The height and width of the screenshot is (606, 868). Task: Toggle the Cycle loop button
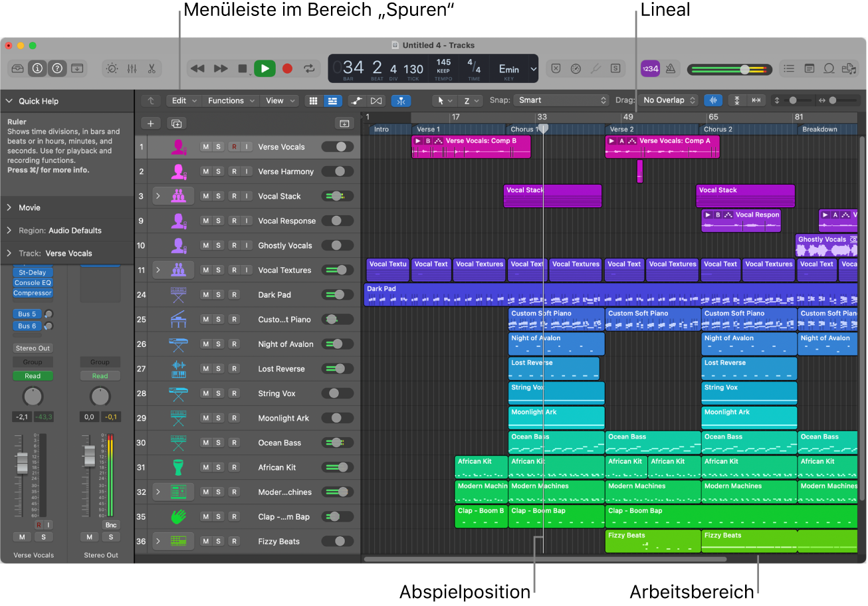309,68
